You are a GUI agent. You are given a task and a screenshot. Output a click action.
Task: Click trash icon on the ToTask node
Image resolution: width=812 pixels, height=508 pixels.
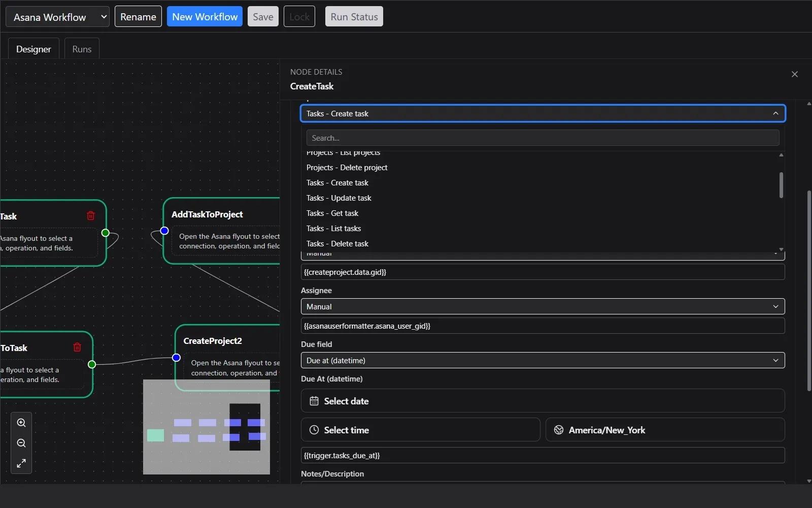pos(77,347)
